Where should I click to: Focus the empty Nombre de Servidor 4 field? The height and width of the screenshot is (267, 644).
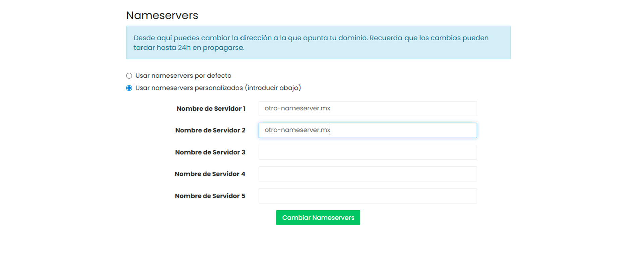[367, 174]
